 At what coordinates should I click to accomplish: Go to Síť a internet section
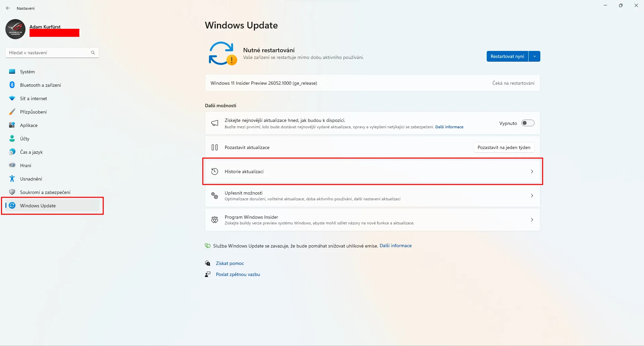click(x=52, y=98)
